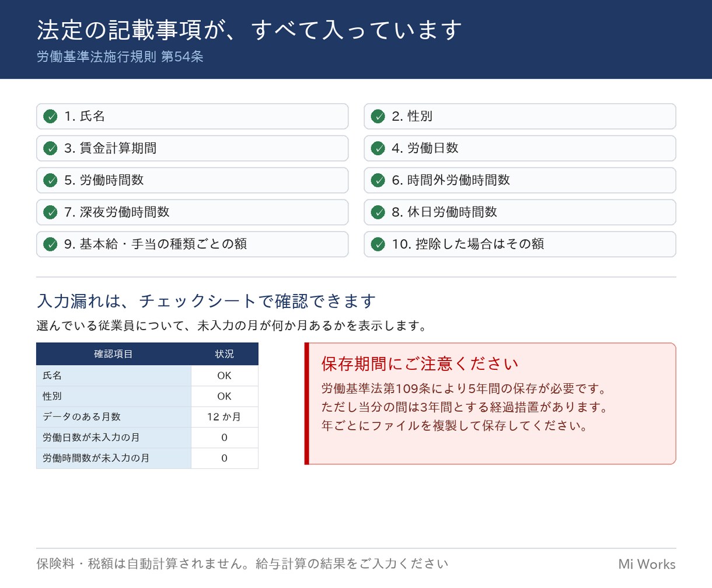Viewport: 712px width, 588px height.
Task: Click green checkmark icon beside 8. 休日労働時間数
Action: point(378,212)
